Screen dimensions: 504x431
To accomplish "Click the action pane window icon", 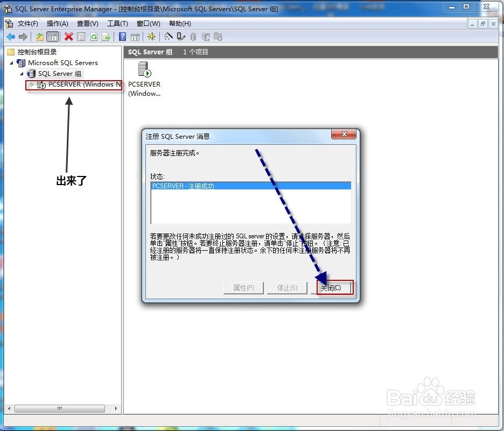I will 135,37.
